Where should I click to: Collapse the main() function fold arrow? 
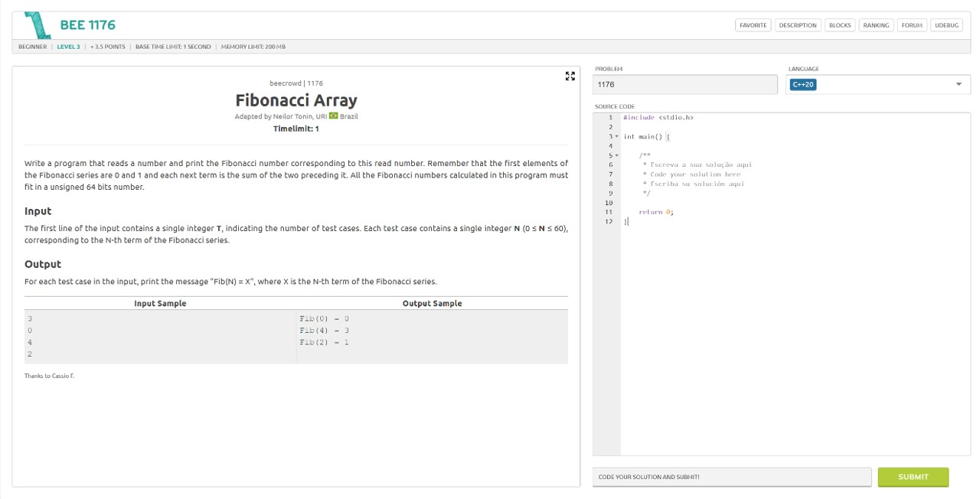coord(617,137)
